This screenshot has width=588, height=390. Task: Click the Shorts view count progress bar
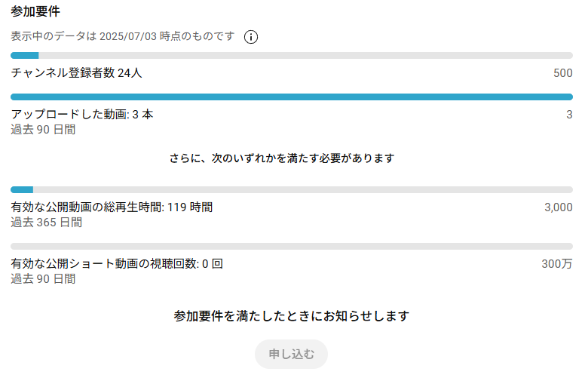point(292,246)
